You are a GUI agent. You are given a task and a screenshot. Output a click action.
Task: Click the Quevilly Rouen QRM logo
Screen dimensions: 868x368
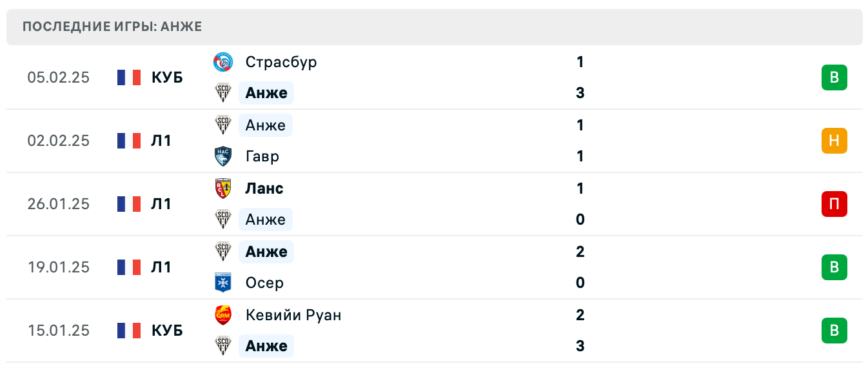coord(223,315)
